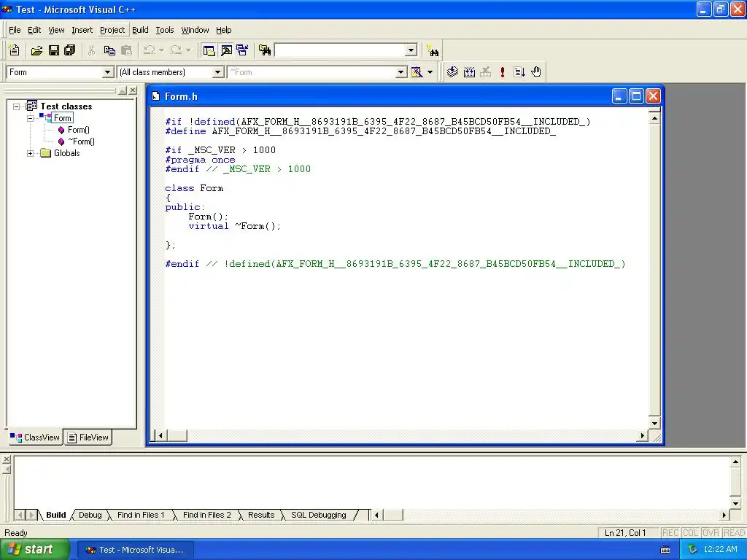The height and width of the screenshot is (560, 747).
Task: Click the Undo arrow icon
Action: (x=149, y=50)
